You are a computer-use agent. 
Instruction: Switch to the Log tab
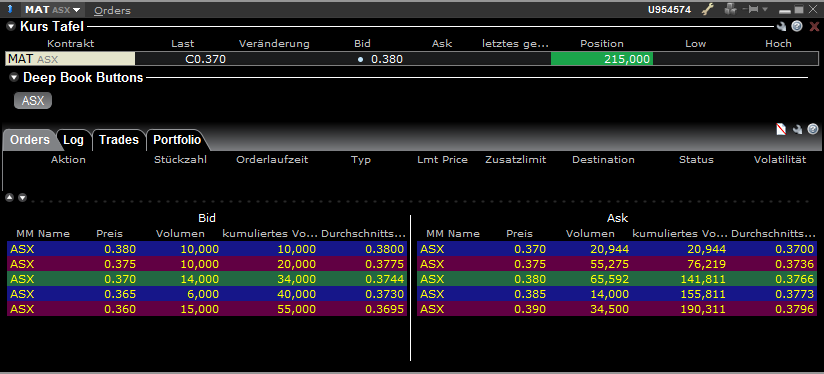click(74, 140)
